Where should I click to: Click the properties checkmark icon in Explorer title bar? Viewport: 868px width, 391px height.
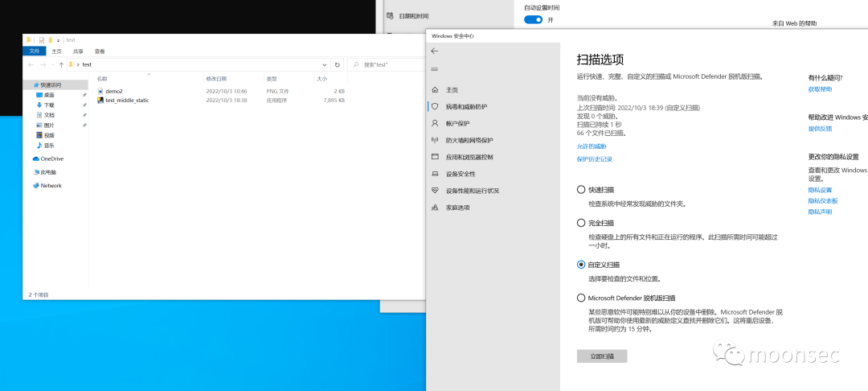(x=42, y=40)
